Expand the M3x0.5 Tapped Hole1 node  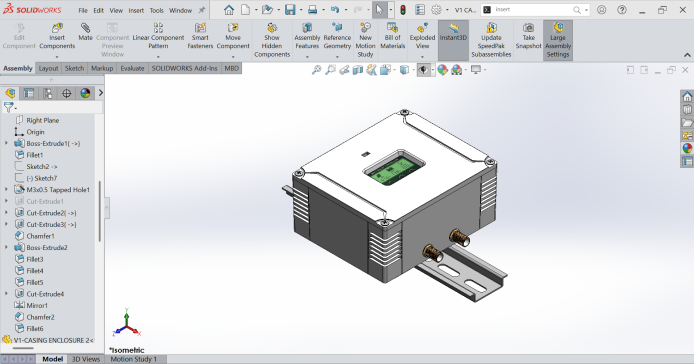point(6,190)
